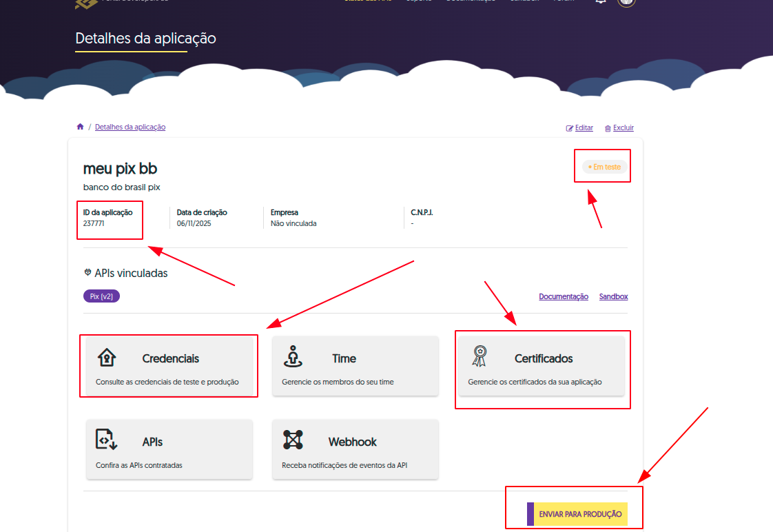
Task: Click the Em teste status badge
Action: pos(604,167)
